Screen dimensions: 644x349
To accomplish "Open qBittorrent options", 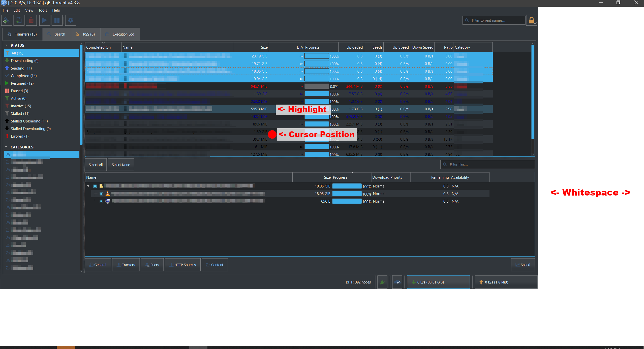I will [x=70, y=20].
